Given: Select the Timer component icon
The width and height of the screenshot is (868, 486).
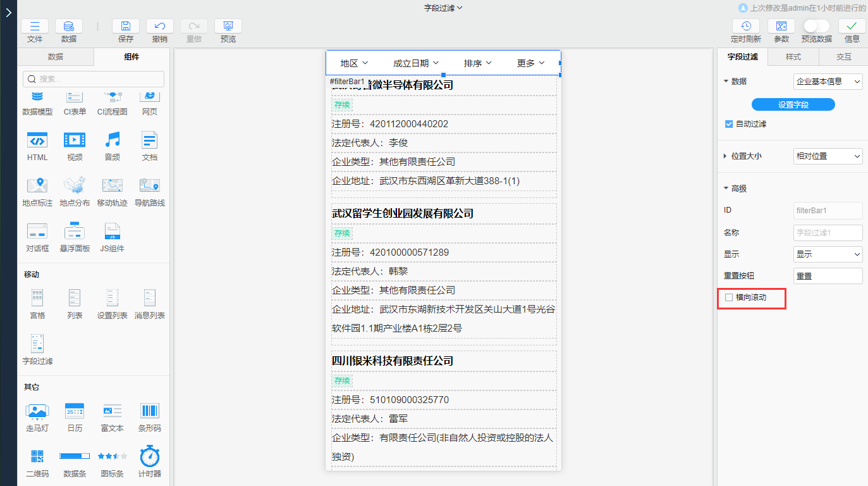Looking at the screenshot, I should coord(149,456).
